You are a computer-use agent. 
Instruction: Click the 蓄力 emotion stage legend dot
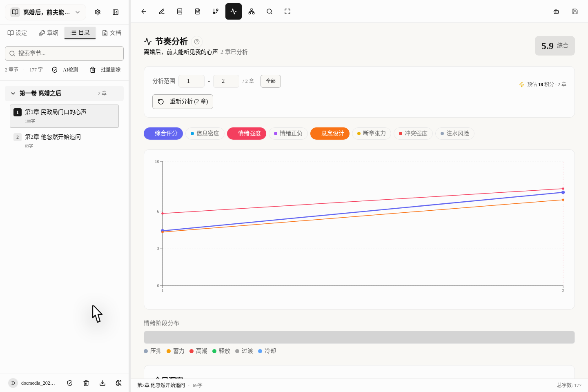[169, 351]
